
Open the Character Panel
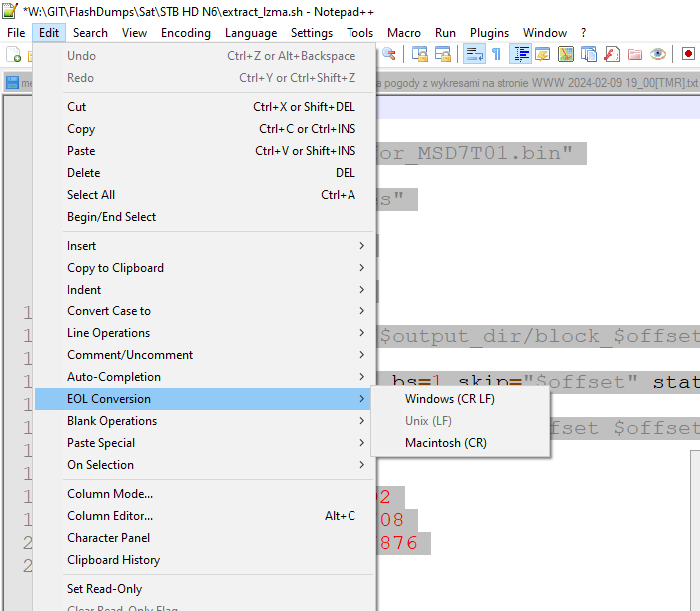click(205, 538)
